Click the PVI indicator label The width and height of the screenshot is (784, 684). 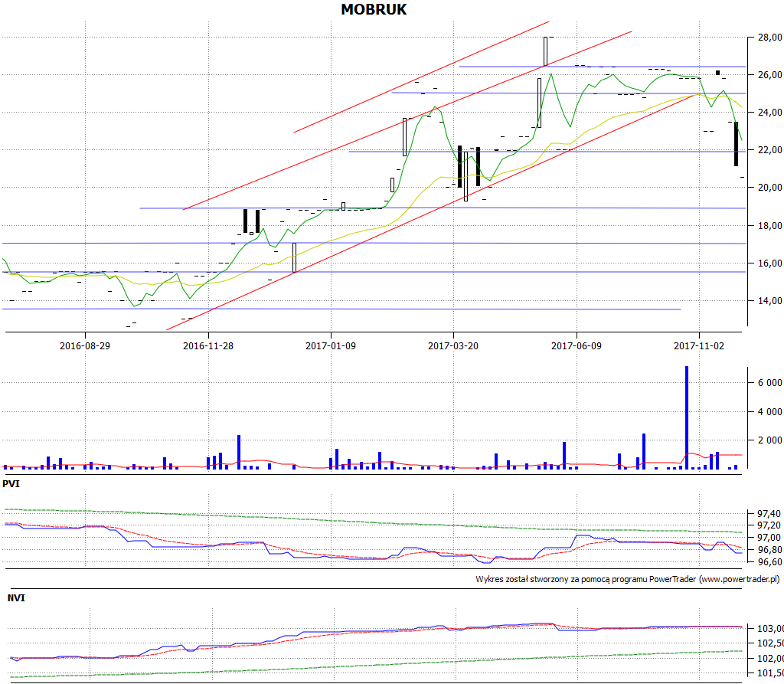11,484
